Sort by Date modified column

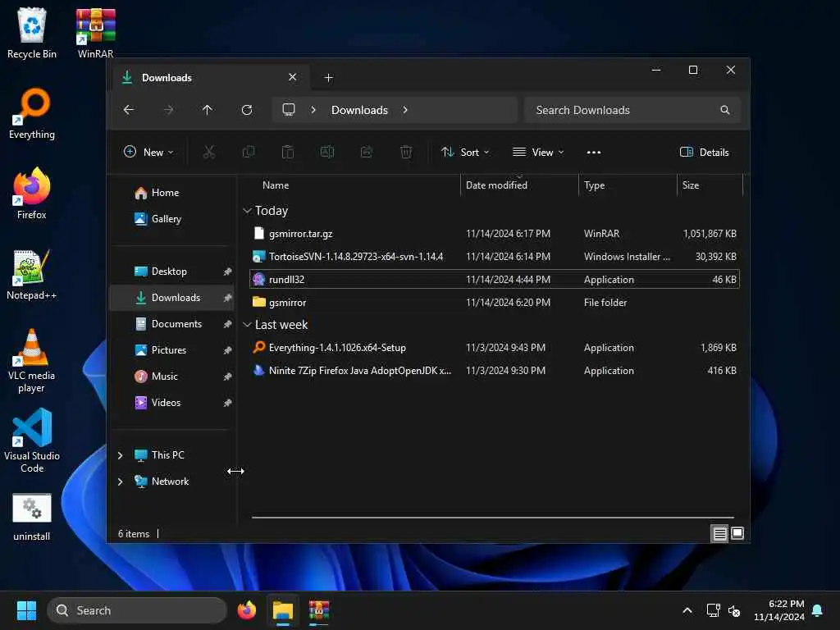click(x=519, y=185)
